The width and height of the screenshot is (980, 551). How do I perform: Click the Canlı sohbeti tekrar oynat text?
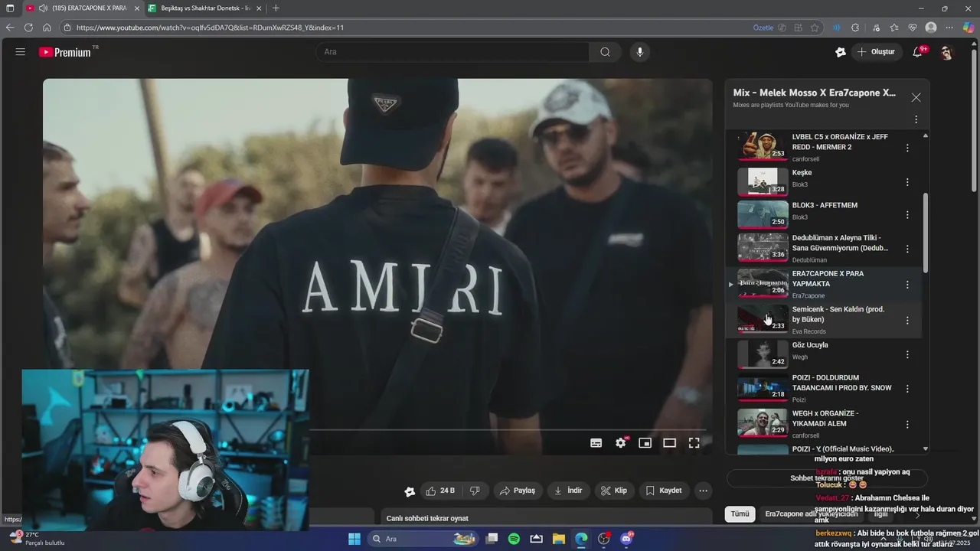427,518
